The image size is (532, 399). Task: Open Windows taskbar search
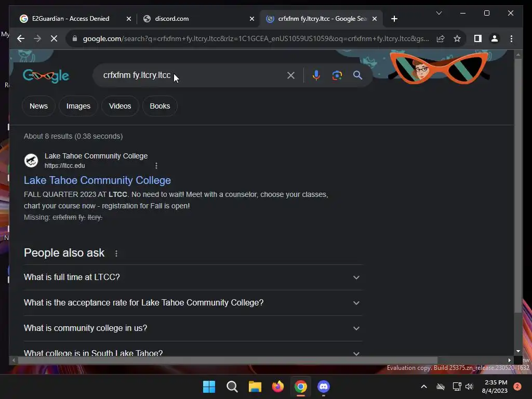(x=232, y=387)
